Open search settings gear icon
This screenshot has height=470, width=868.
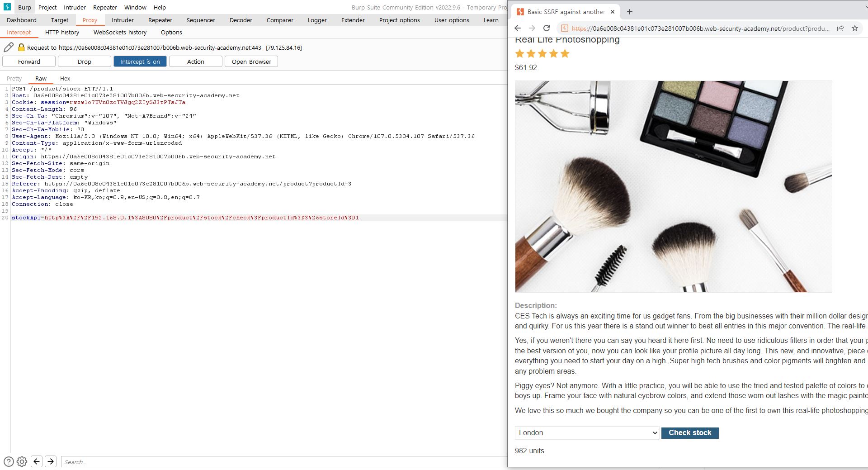coord(22,461)
